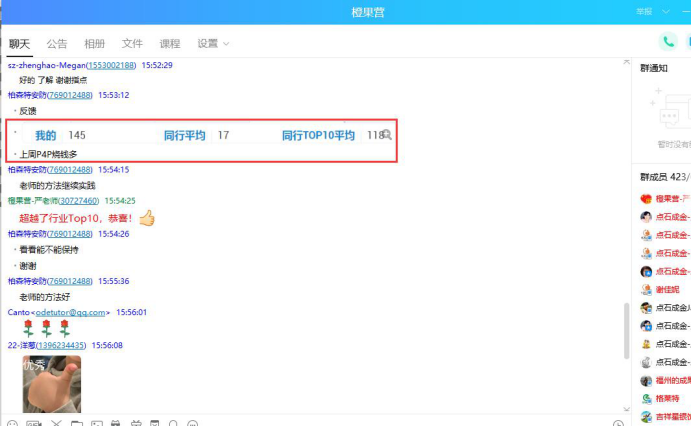Open the 相册 album tab
This screenshot has width=691, height=427.
(94, 44)
